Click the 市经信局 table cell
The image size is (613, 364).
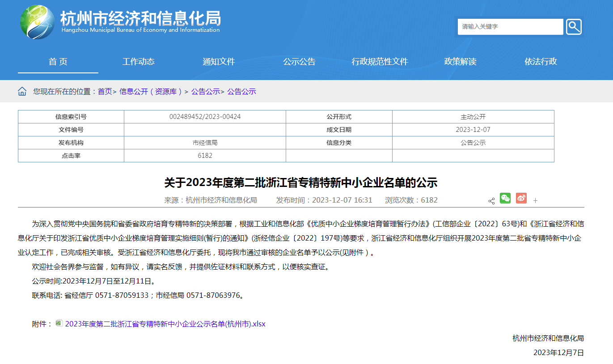(x=205, y=143)
